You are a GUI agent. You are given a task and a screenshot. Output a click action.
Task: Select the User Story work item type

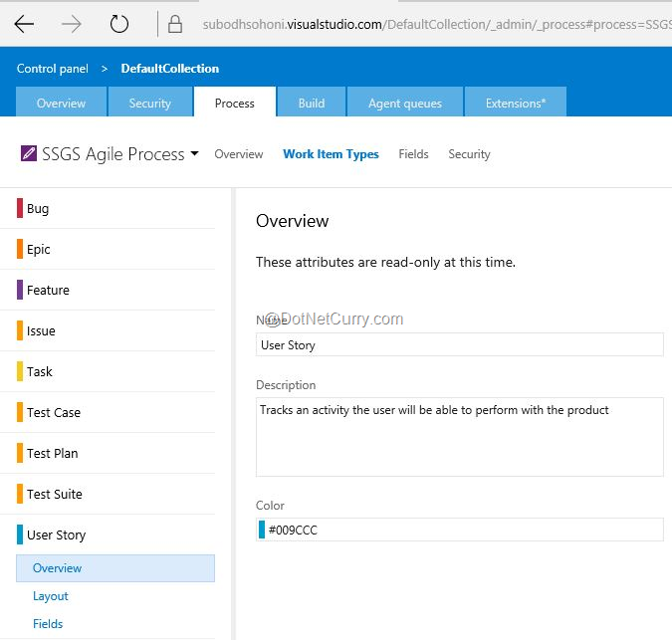click(108, 534)
